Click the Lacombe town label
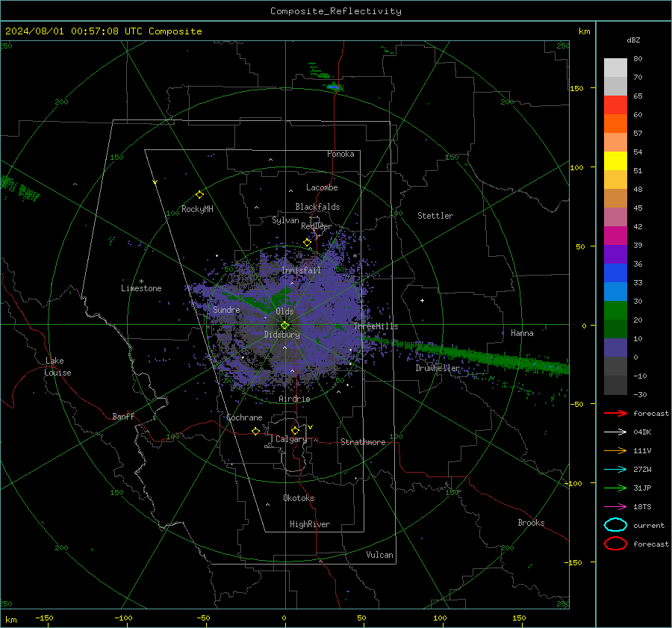This screenshot has height=628, width=672. pos(322,187)
